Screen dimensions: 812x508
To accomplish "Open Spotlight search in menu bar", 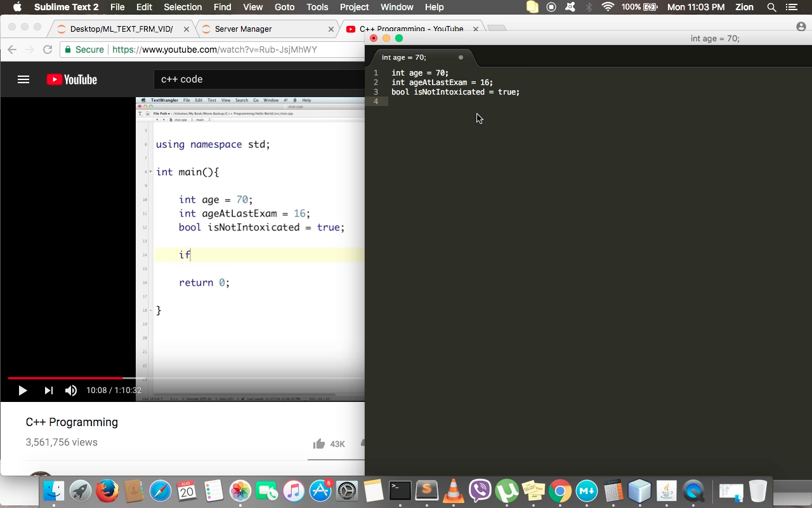I will [771, 7].
